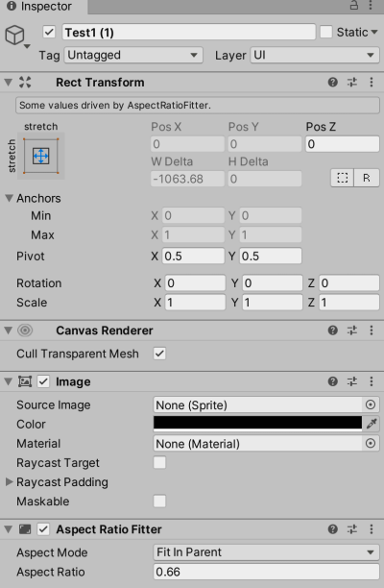Expand the Raycast Padding foldout

click(x=9, y=482)
